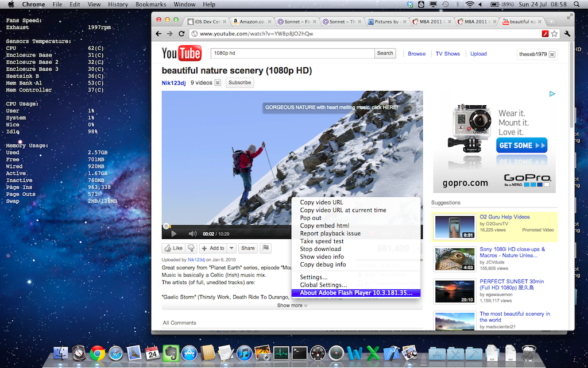Screen dimensions: 588x368
Task: Click the video progress bar scrubber handle
Action: tap(166, 226)
